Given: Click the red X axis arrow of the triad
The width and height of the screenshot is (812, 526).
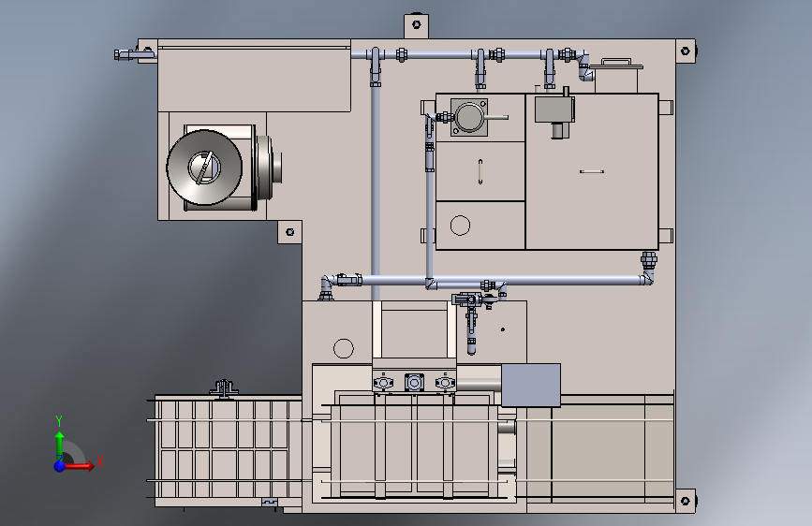Looking at the screenshot, I should (79, 466).
